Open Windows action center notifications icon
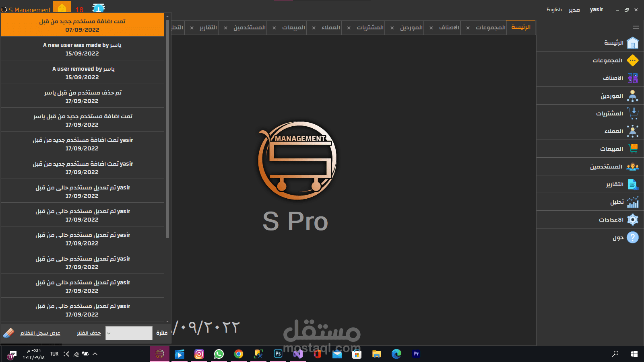 pos(12,354)
